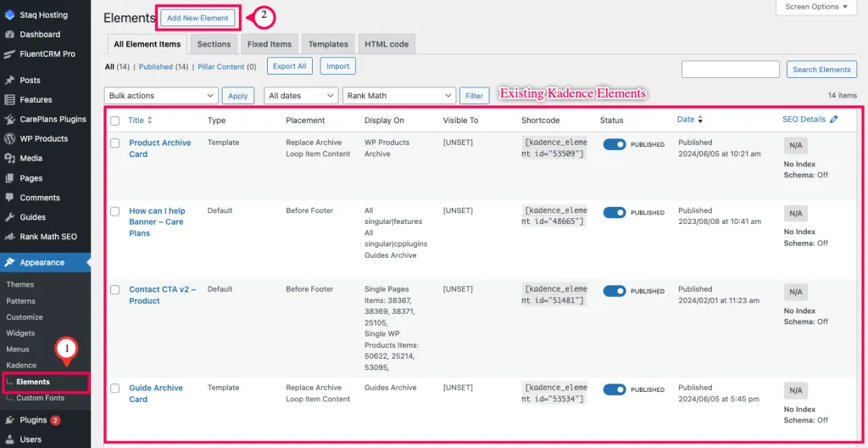The height and width of the screenshot is (448, 868).
Task: Toggle Published status for How can I help Banner
Action: pyautogui.click(x=615, y=212)
